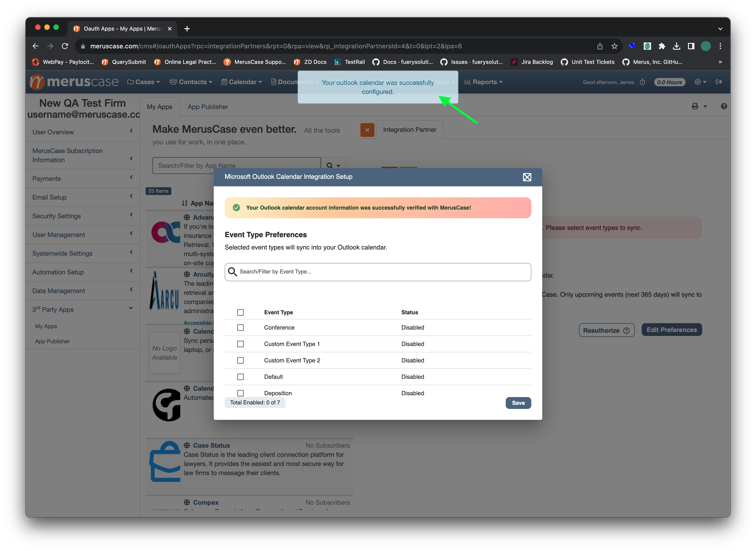Open the Cases menu
The image size is (756, 551).
[143, 82]
